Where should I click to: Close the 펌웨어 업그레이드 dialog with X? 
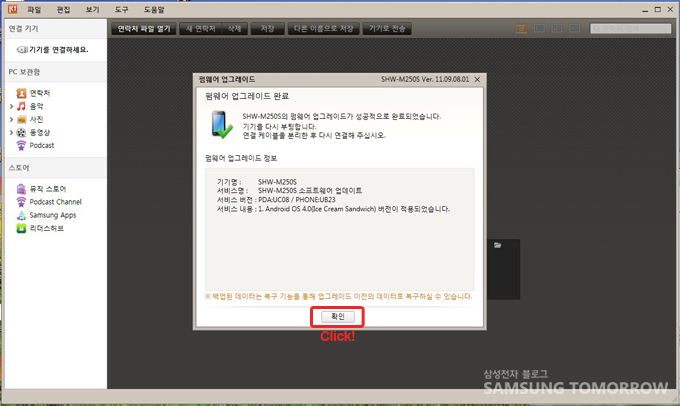point(477,79)
